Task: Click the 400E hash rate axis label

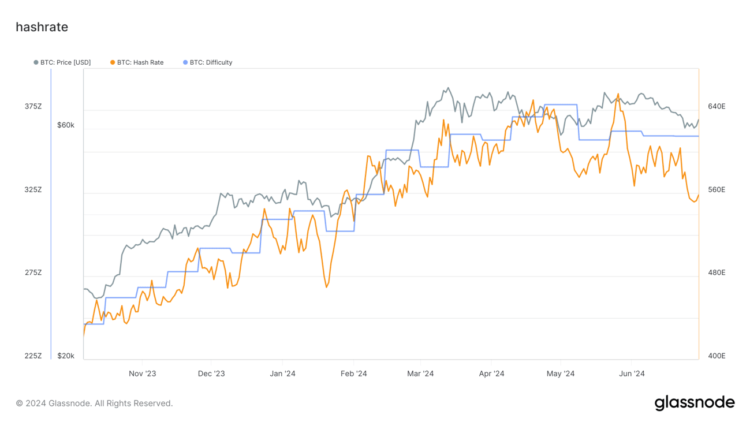Action: [x=716, y=356]
